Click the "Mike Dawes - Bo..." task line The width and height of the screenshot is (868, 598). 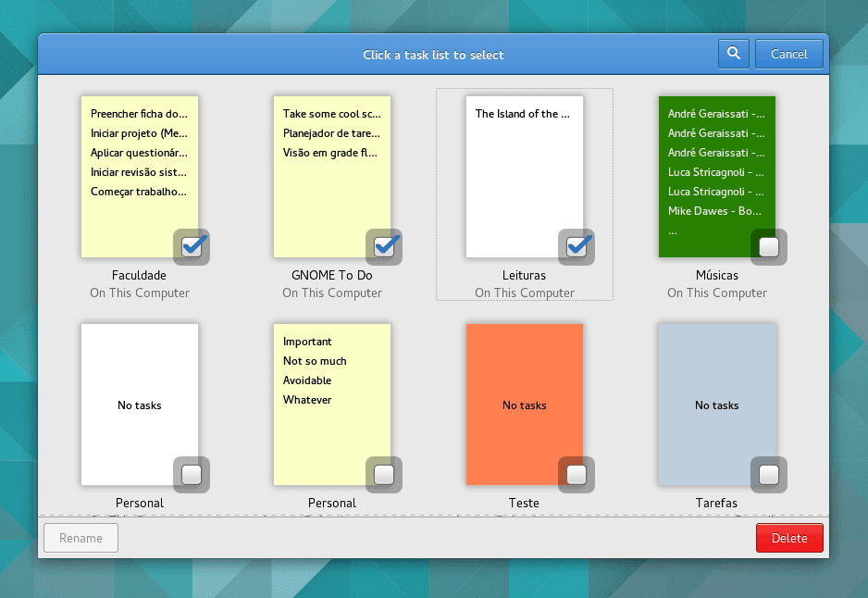coord(714,210)
